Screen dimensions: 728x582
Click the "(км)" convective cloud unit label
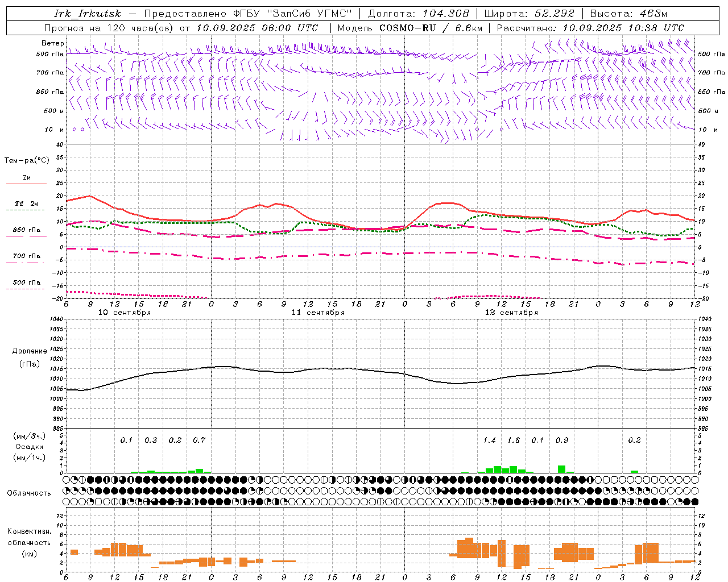click(29, 554)
